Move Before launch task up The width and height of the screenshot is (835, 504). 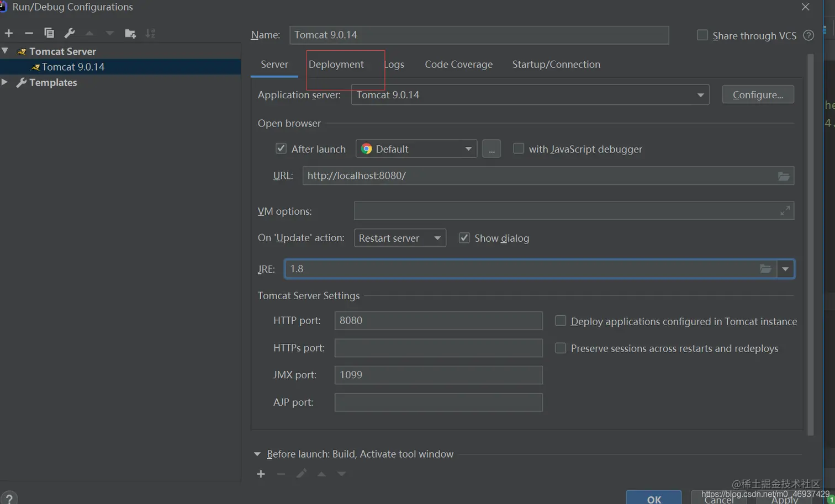pyautogui.click(x=321, y=474)
